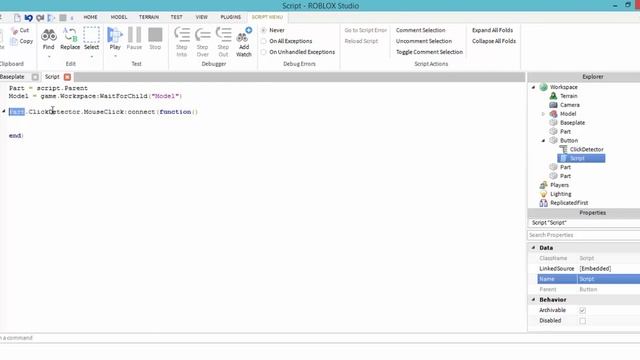The image size is (640, 360).
Task: Select Players service in Explorer
Action: click(x=559, y=185)
